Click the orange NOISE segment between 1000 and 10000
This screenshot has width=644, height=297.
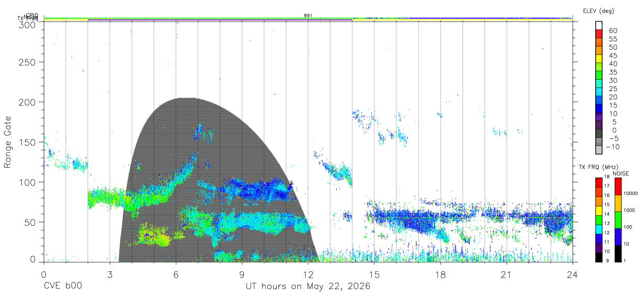[x=618, y=203]
